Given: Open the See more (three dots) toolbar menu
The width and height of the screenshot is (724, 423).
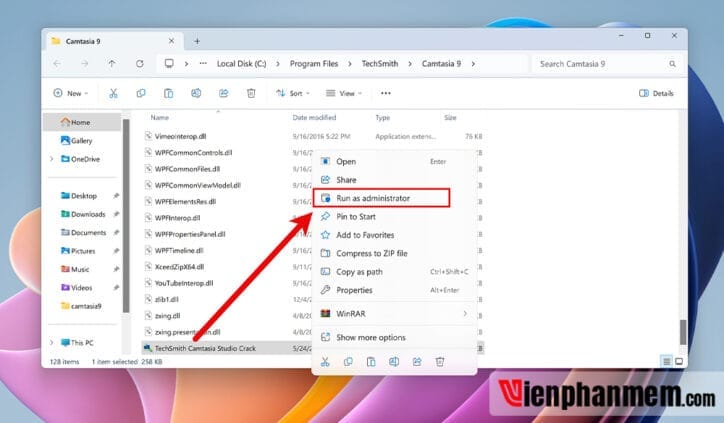Looking at the screenshot, I should tap(386, 93).
